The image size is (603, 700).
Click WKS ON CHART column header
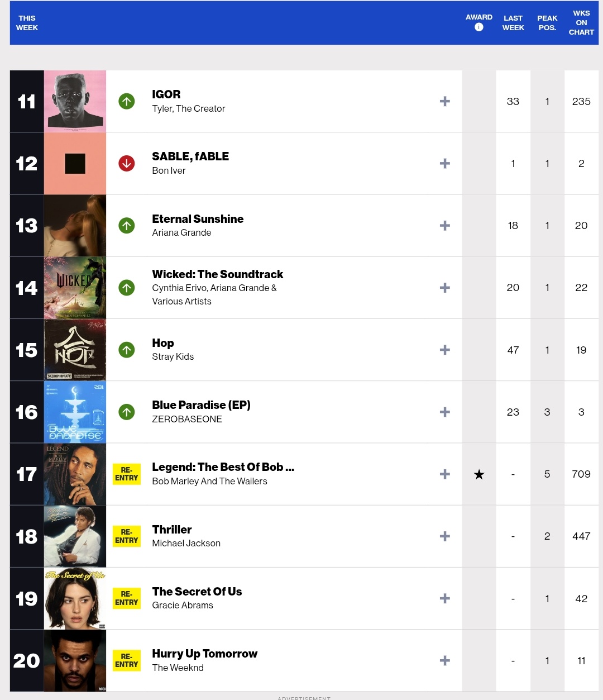click(581, 23)
